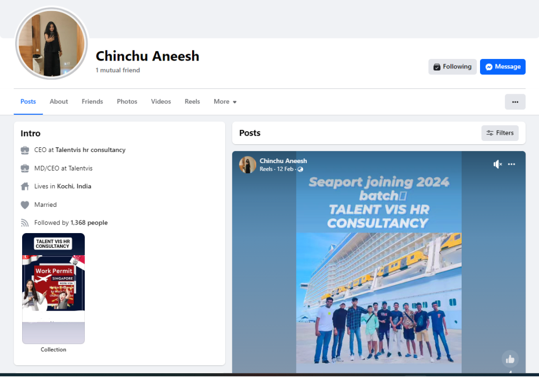Screen dimensions: 539x392
Task: Go to the Reels tab
Action: 192,102
